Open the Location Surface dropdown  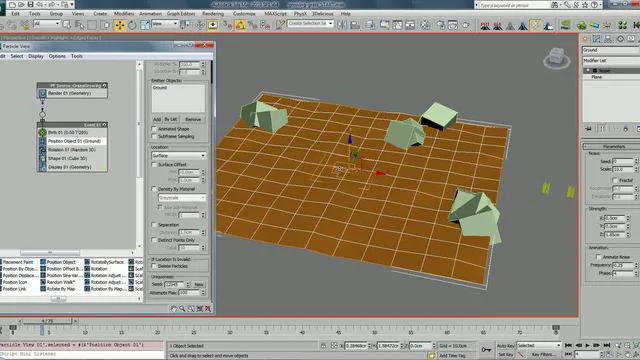pos(179,156)
